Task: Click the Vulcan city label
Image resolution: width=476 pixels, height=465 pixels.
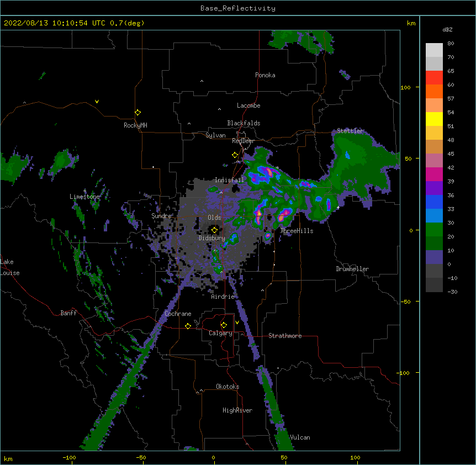Action: [x=300, y=437]
